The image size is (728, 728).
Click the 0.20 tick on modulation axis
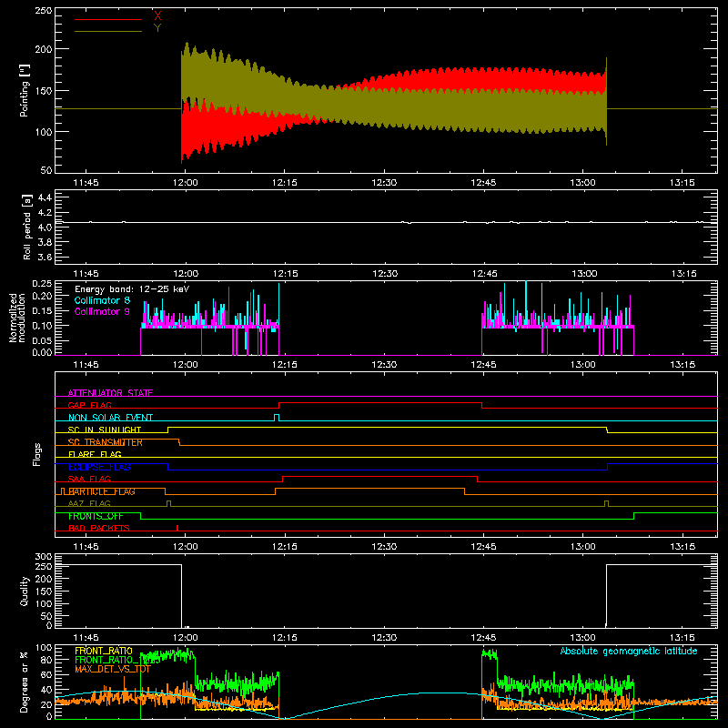click(x=42, y=296)
